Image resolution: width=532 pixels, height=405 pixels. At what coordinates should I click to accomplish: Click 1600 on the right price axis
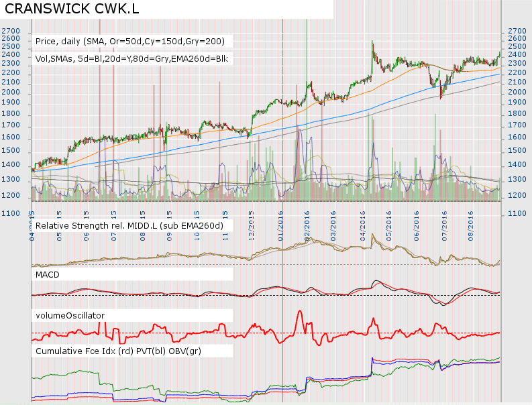point(517,137)
